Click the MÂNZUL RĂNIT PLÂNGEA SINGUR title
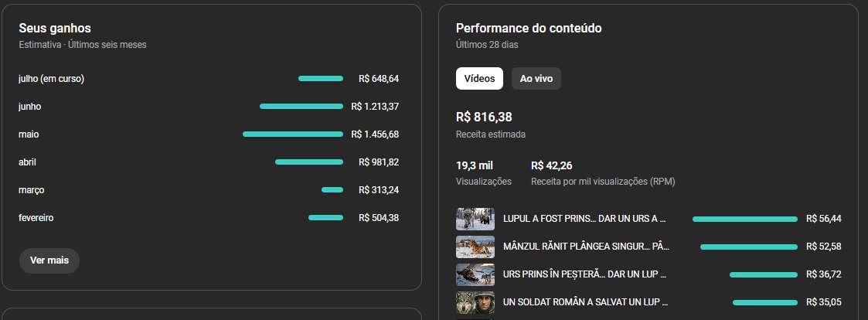The image size is (868, 320). click(x=586, y=247)
